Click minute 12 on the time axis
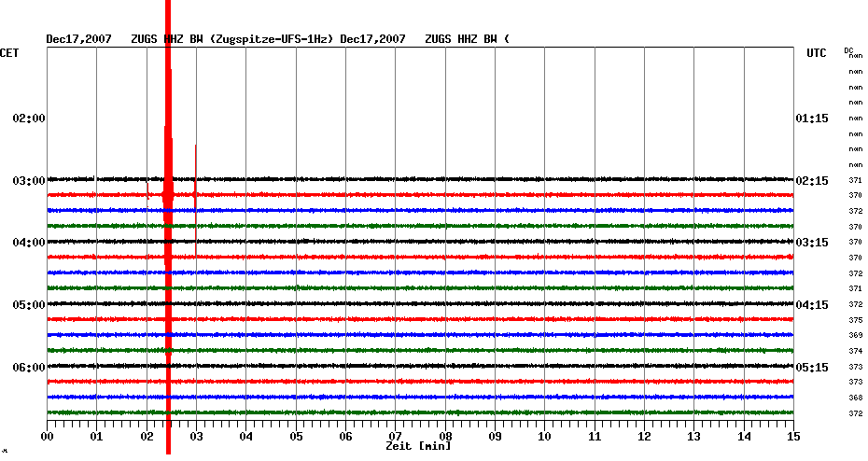 pyautogui.click(x=644, y=437)
